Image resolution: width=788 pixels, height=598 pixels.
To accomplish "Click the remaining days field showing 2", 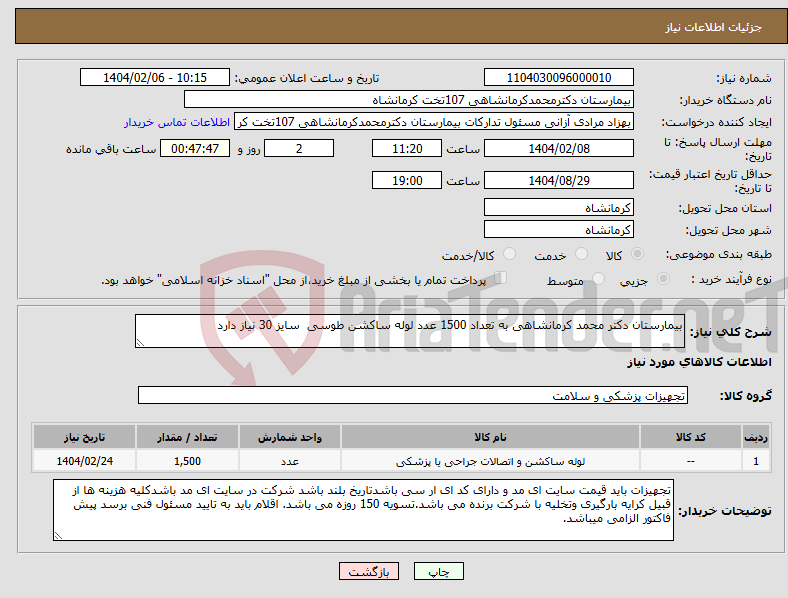I will [x=299, y=149].
